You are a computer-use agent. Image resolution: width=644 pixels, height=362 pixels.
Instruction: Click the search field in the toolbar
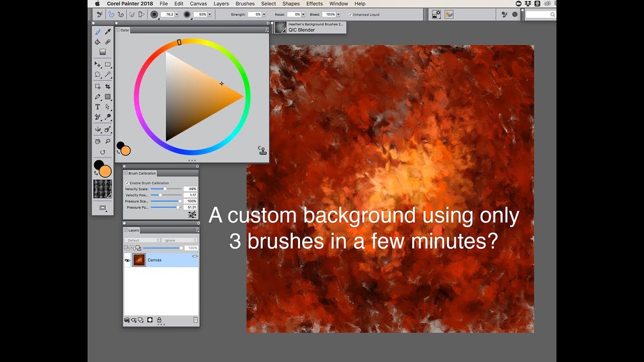click(x=540, y=15)
